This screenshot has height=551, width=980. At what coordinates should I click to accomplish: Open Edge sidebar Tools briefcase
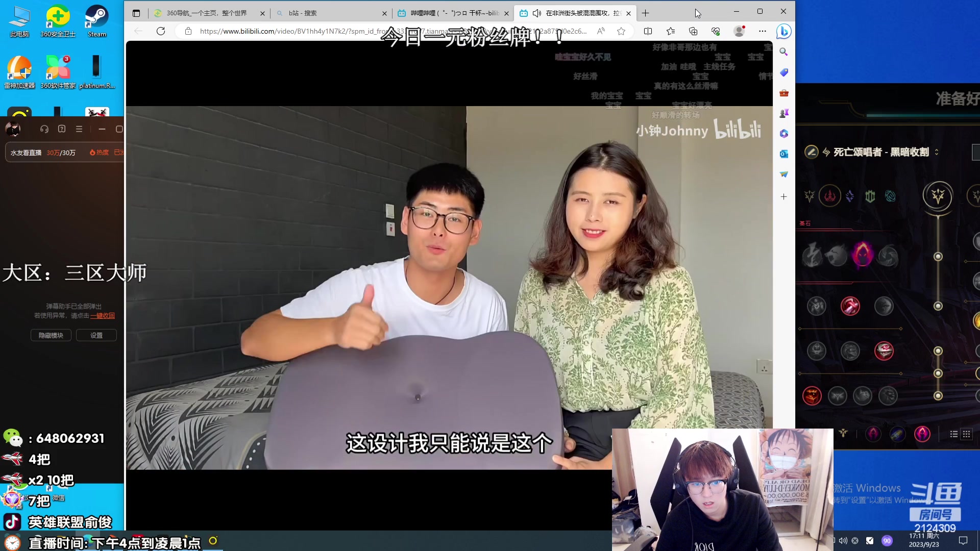coord(784,93)
